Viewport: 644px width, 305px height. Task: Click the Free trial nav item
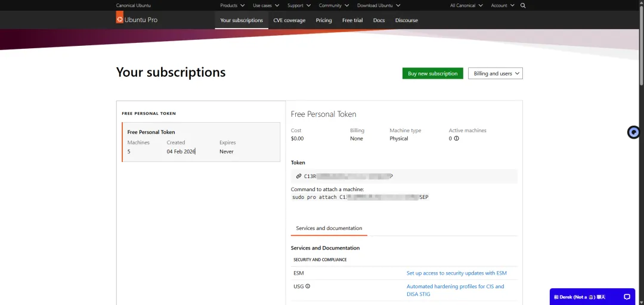point(352,20)
